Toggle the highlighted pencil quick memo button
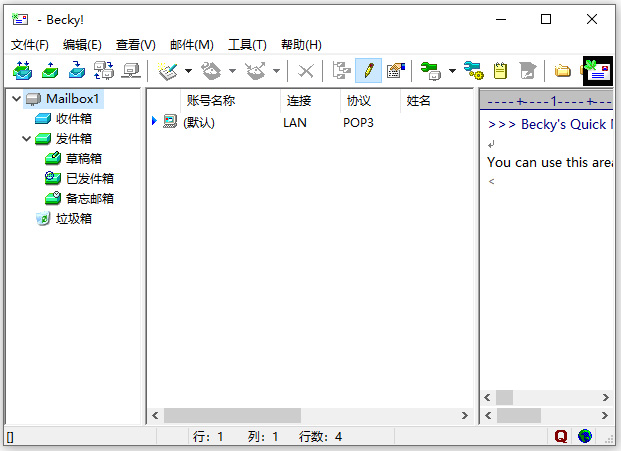This screenshot has width=621, height=451. pos(368,71)
